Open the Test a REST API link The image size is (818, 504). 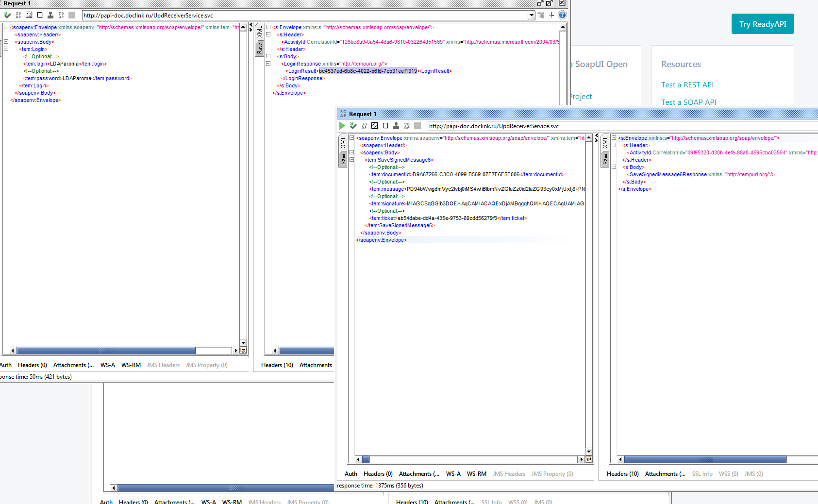tap(687, 85)
